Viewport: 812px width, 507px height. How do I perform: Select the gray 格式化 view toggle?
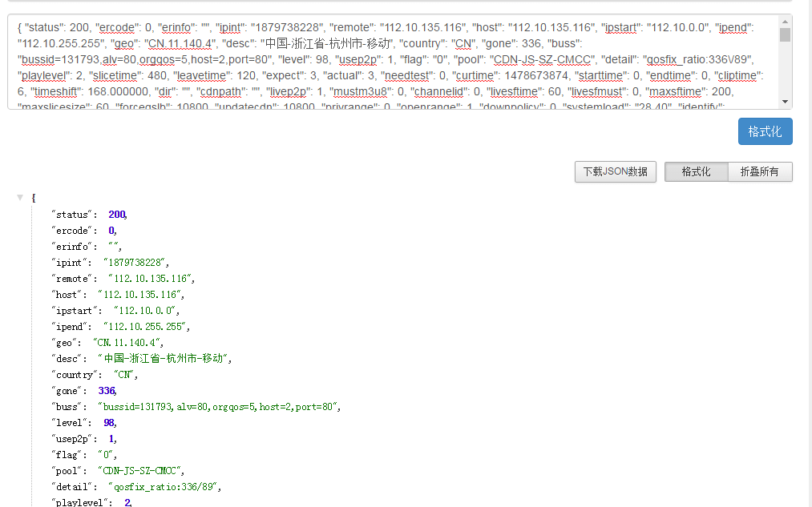[696, 171]
